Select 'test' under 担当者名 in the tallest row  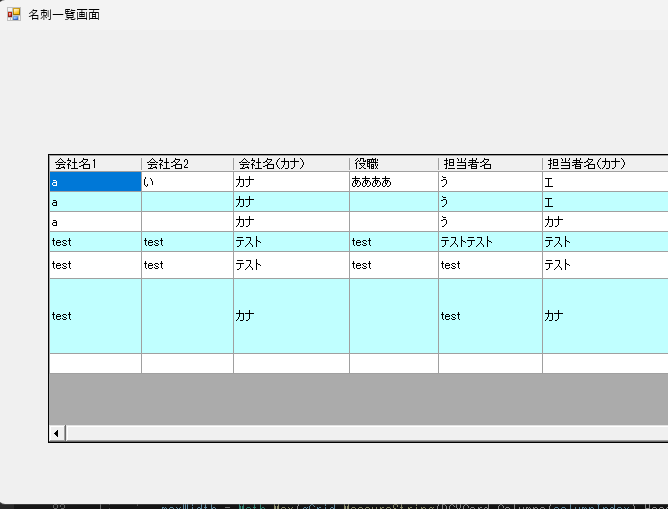pos(490,316)
